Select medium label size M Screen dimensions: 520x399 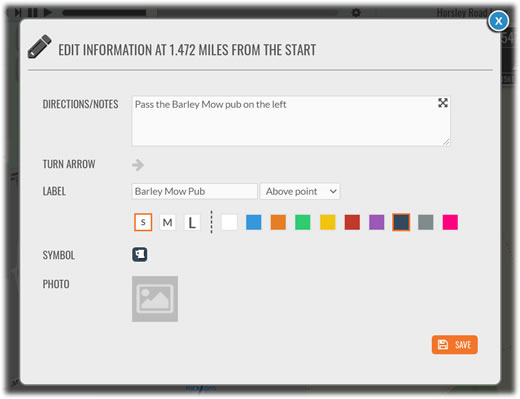[167, 222]
